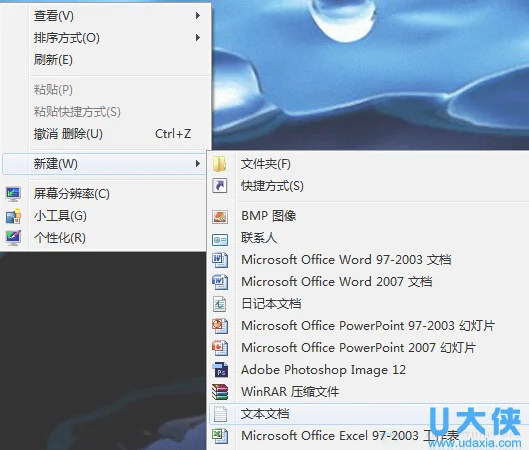
Task: Create a new BMP 图像 file
Action: [x=369, y=216]
